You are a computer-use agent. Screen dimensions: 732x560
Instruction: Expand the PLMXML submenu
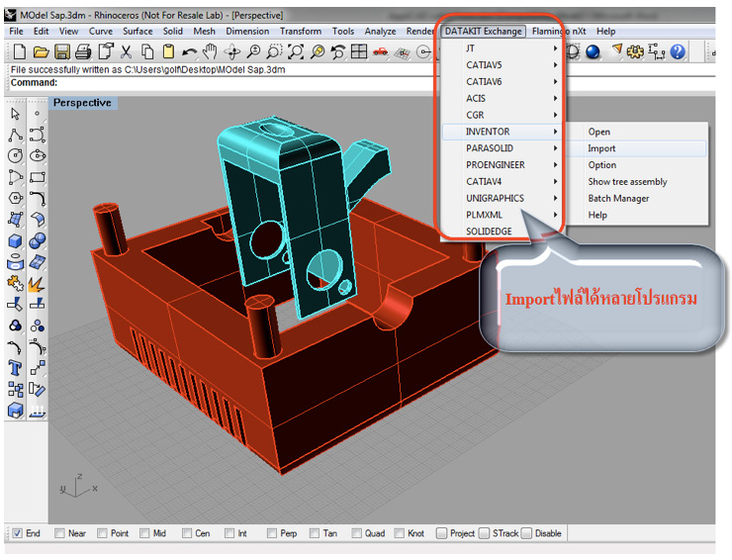tap(503, 215)
